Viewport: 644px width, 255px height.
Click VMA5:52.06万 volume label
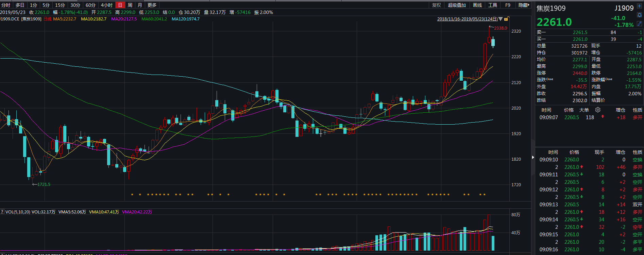(x=72, y=212)
